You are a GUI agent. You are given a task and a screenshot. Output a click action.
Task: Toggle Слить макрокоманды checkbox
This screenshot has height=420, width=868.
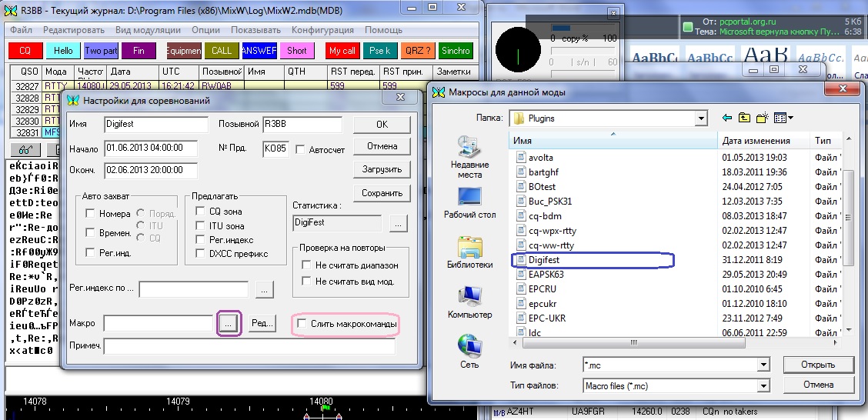coord(302,324)
